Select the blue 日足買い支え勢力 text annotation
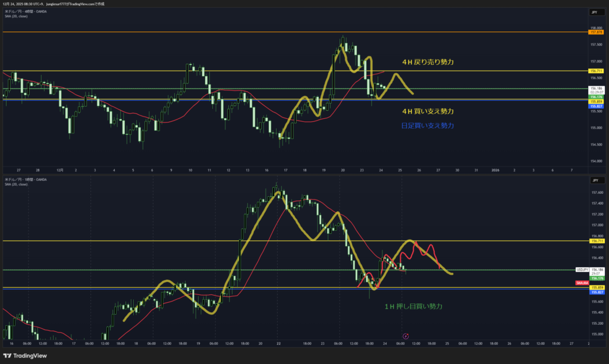This screenshot has height=364, width=609. point(428,125)
